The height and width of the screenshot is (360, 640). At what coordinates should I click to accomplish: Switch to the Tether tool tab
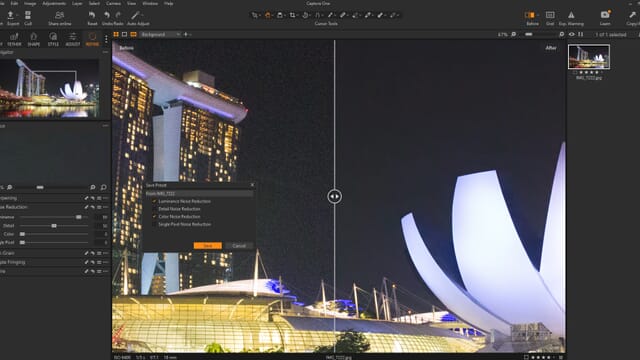[14, 39]
